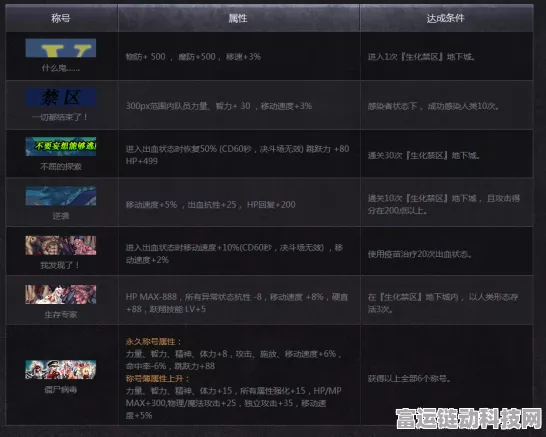Image resolution: width=546 pixels, height=437 pixels.
Task: Click attribute text "物防+500，魔防+500，移速+3%"
Action: click(x=193, y=57)
